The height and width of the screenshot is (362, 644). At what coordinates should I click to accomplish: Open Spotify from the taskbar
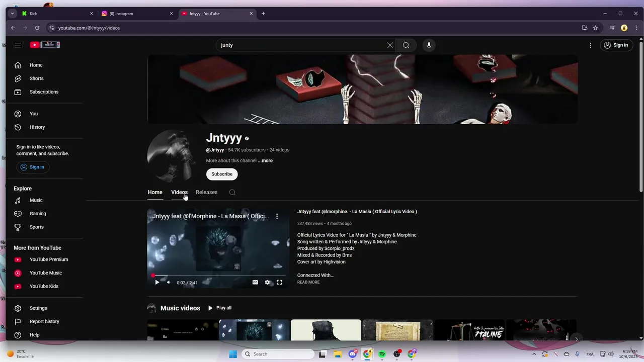tap(382, 354)
